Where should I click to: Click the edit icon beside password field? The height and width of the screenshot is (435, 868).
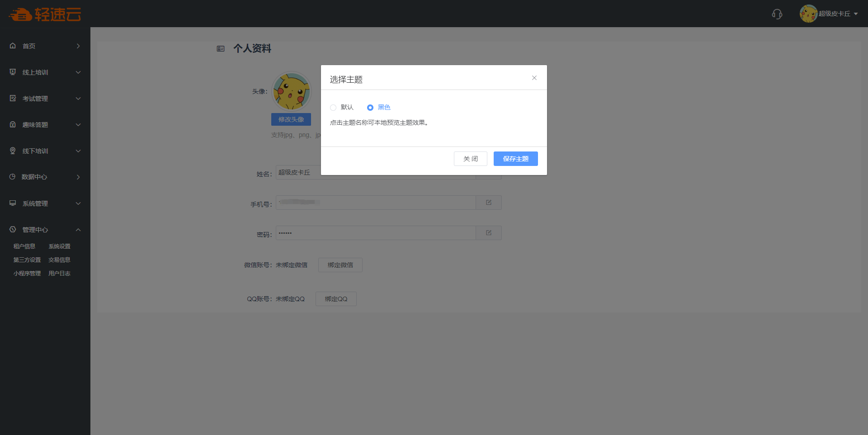(x=488, y=233)
